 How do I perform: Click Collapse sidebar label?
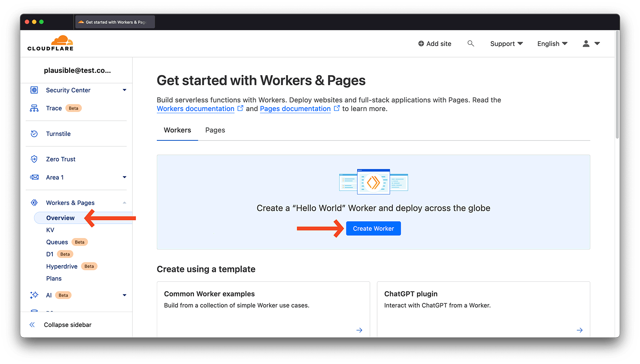(x=68, y=325)
